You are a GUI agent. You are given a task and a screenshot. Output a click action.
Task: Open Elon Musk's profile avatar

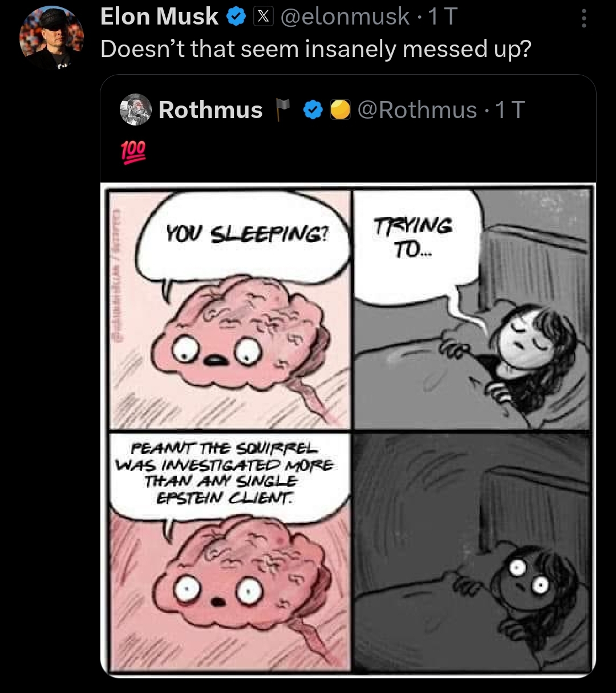(x=51, y=39)
